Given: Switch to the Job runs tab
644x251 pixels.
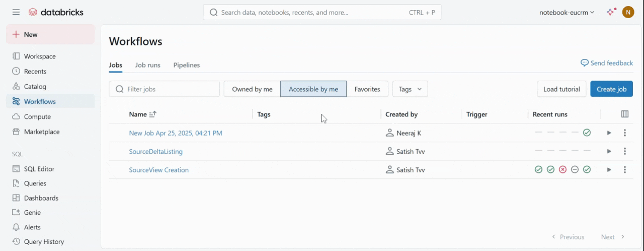Looking at the screenshot, I should click(148, 65).
